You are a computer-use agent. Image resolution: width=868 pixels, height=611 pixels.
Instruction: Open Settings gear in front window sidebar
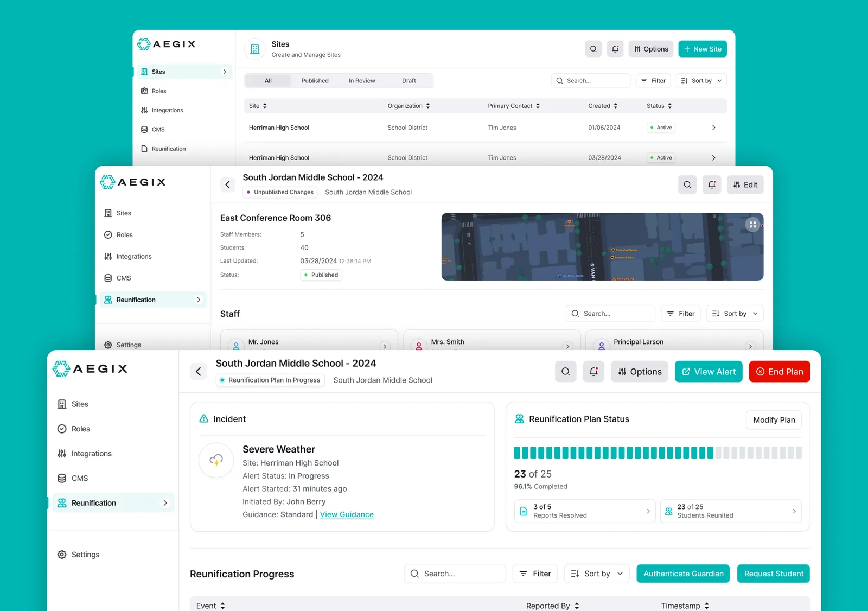point(62,555)
